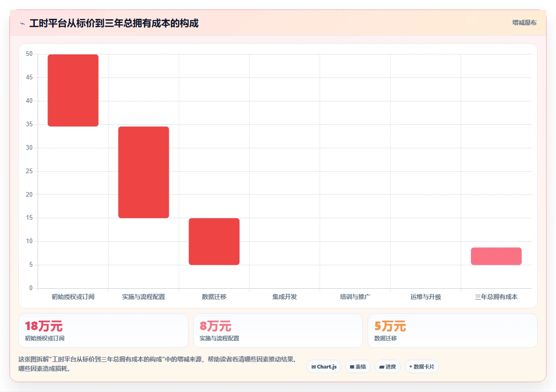
Task: Click the 实施与流程配置 caption under 8万元
Action: (219, 338)
